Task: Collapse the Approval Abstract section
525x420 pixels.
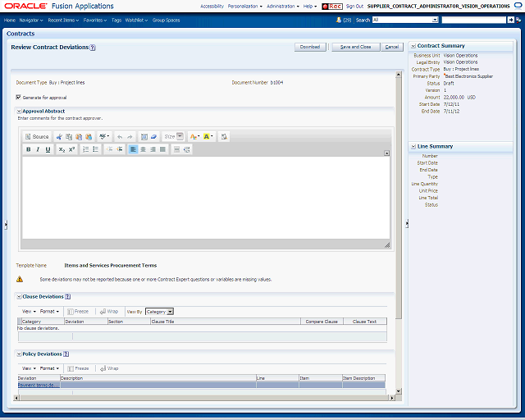Action: [19, 112]
